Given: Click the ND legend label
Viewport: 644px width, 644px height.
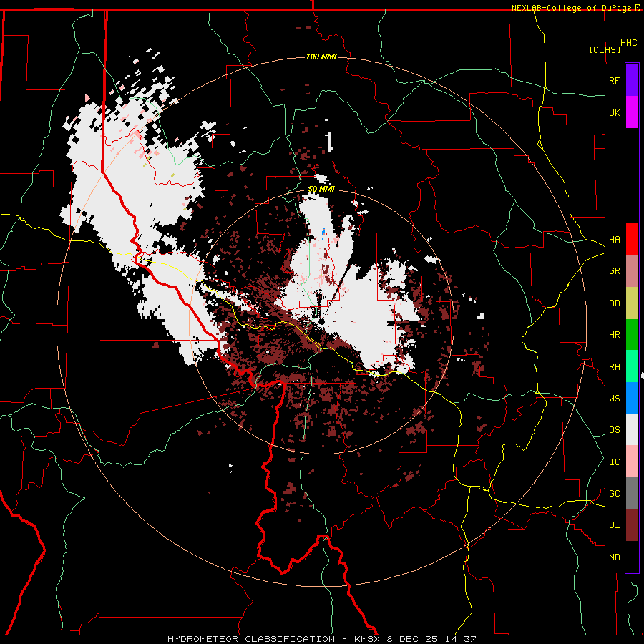Looking at the screenshot, I should (x=614, y=557).
